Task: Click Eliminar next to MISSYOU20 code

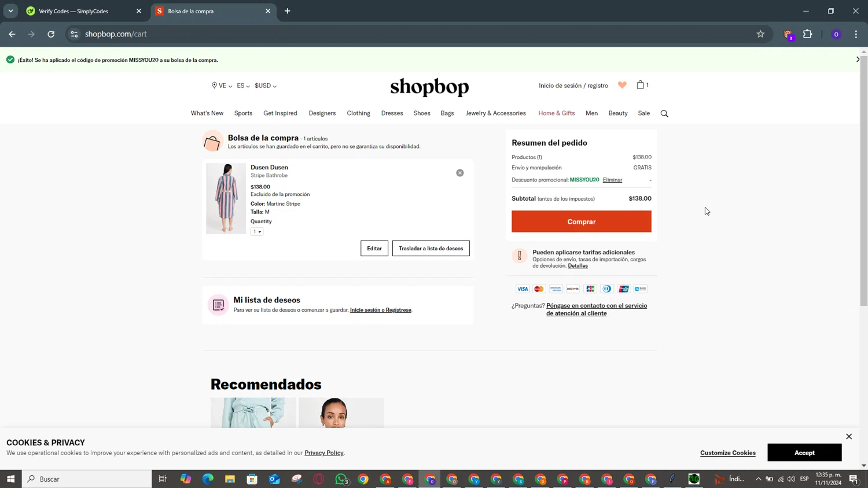Action: [612, 180]
